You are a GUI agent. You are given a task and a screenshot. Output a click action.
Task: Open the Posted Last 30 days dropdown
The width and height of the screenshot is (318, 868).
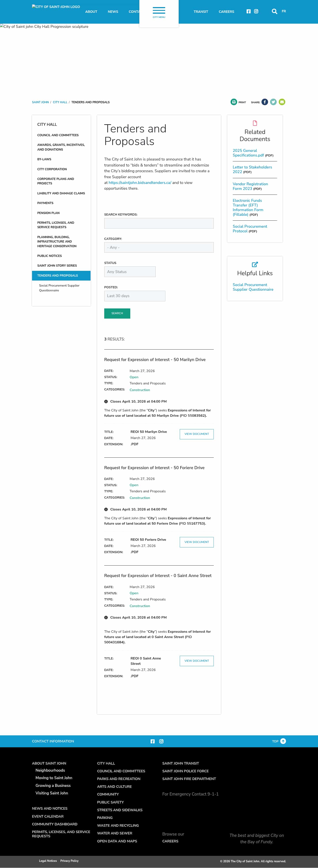click(134, 296)
